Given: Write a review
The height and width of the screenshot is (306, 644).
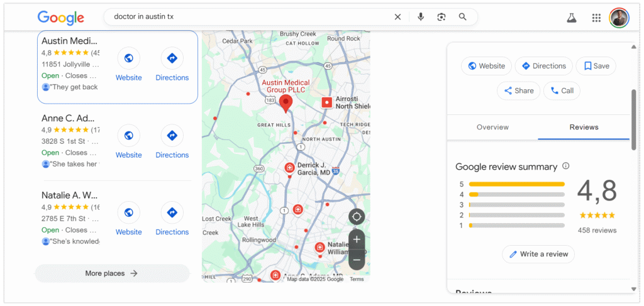Looking at the screenshot, I should [x=538, y=254].
